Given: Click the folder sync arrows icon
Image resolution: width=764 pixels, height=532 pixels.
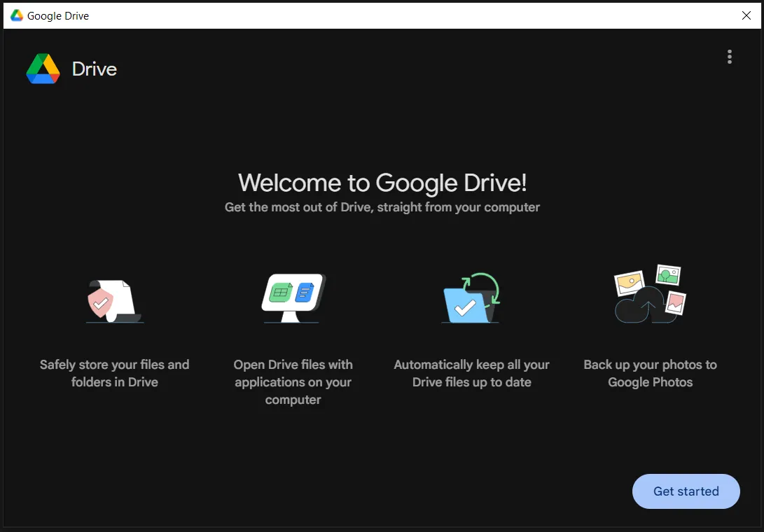Looking at the screenshot, I should click(472, 297).
